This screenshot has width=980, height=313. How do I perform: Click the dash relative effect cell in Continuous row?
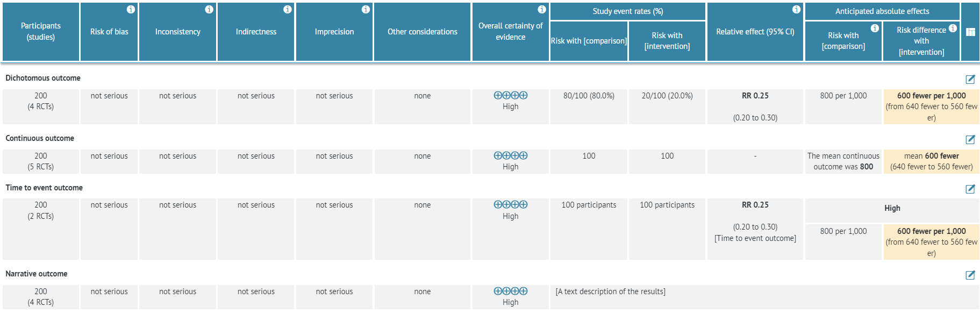(x=755, y=161)
